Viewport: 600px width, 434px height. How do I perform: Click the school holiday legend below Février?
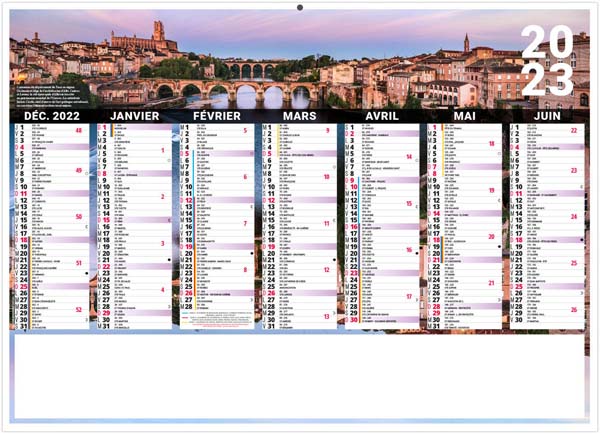pyautogui.click(x=217, y=320)
